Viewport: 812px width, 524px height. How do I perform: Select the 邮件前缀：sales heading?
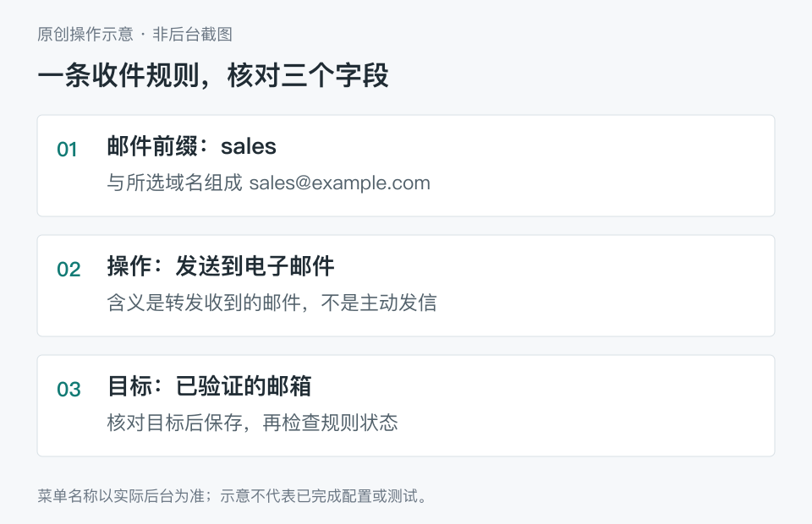tap(192, 146)
